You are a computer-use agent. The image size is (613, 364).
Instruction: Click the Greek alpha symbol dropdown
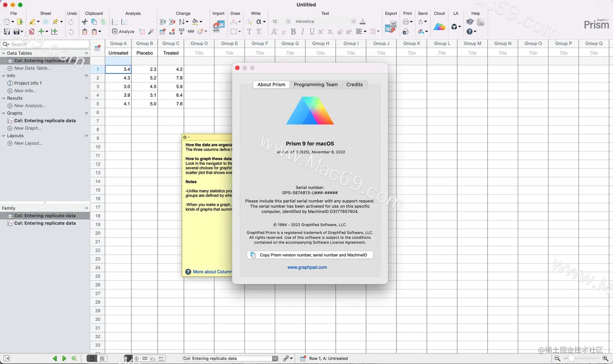click(x=261, y=22)
